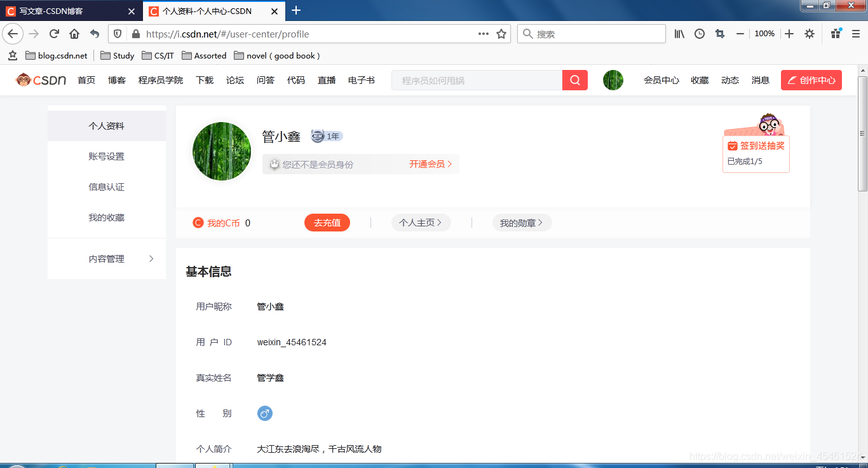
Task: Open page actions three-dot menu in address bar
Action: click(484, 34)
